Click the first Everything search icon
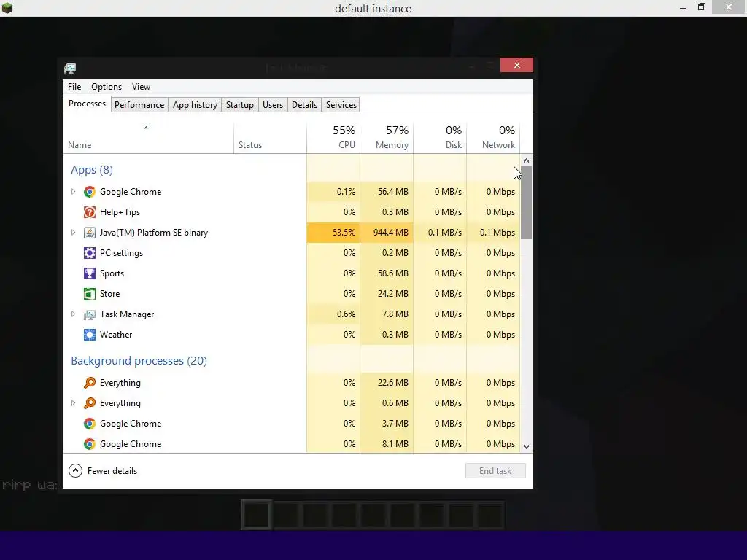The width and height of the screenshot is (747, 560). (89, 383)
